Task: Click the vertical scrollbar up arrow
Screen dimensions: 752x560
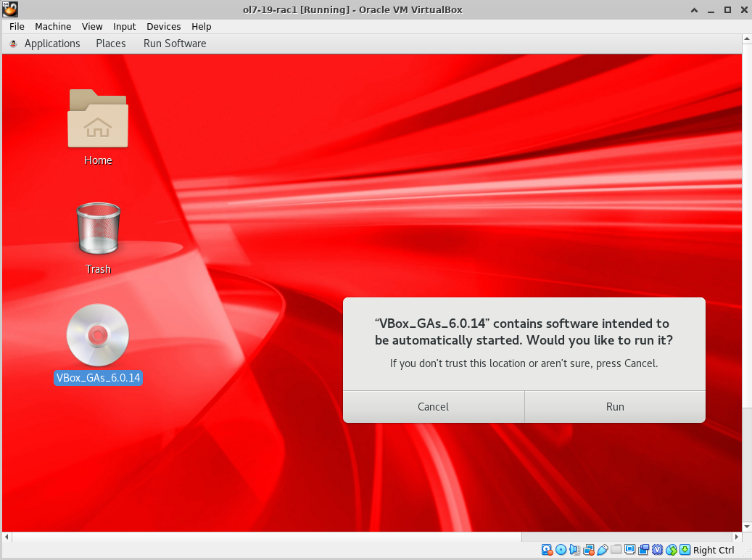Action: click(x=747, y=38)
